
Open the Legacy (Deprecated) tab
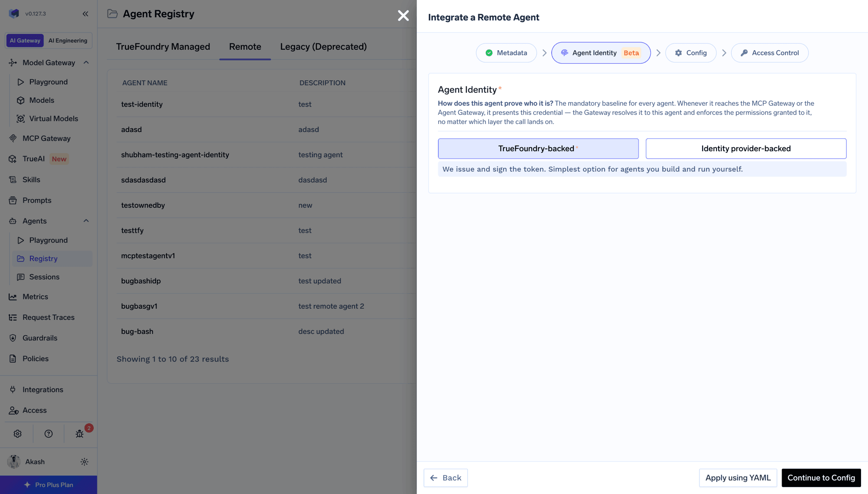323,46
